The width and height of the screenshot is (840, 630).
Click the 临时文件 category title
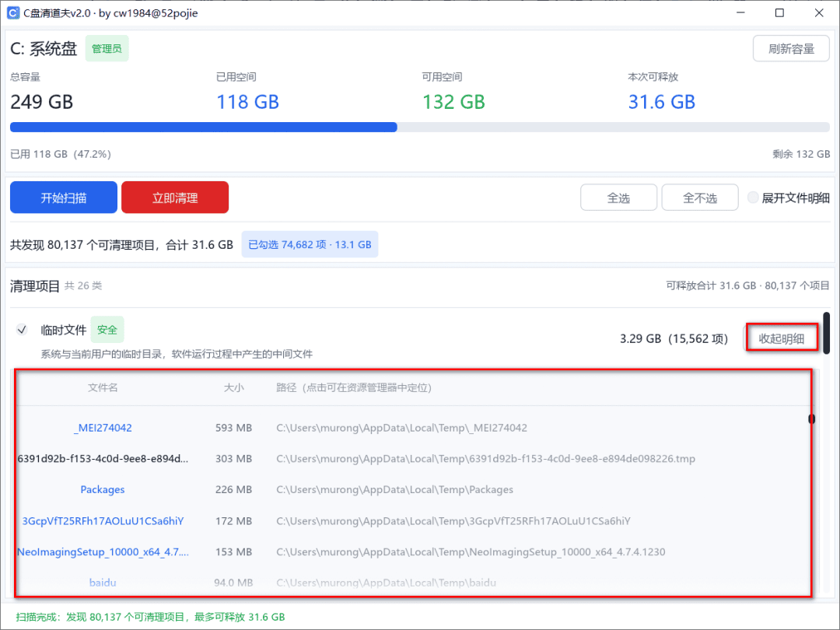(63, 330)
